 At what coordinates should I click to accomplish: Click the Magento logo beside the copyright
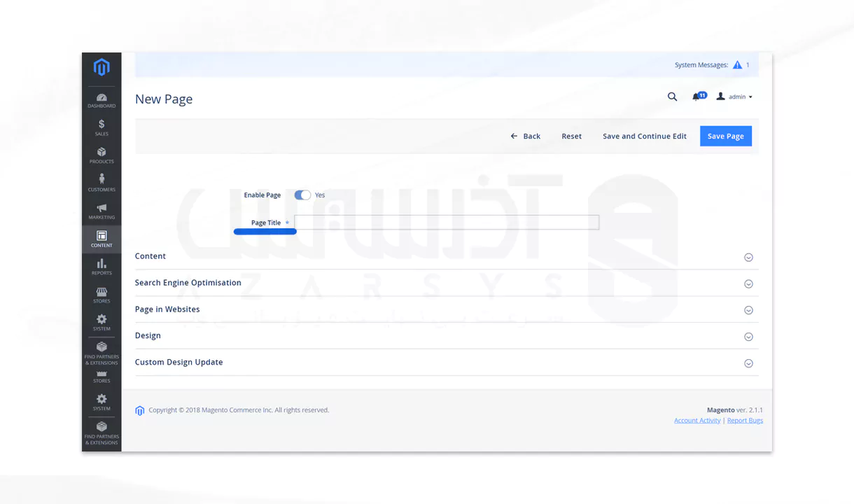(140, 411)
